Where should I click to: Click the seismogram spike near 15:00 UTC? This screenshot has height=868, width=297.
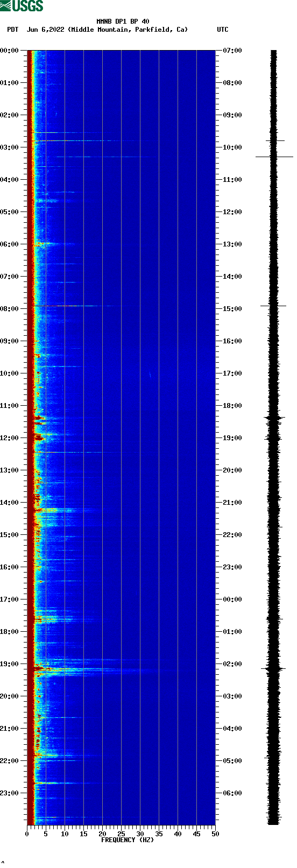point(274,306)
